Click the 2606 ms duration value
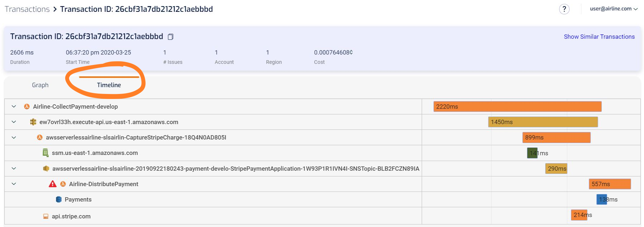The width and height of the screenshot is (644, 227). pos(22,52)
